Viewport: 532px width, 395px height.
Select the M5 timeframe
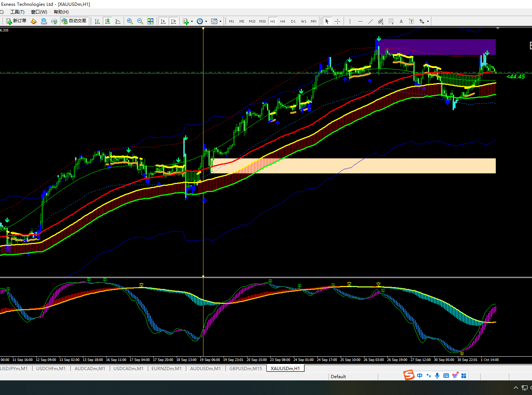coord(242,21)
